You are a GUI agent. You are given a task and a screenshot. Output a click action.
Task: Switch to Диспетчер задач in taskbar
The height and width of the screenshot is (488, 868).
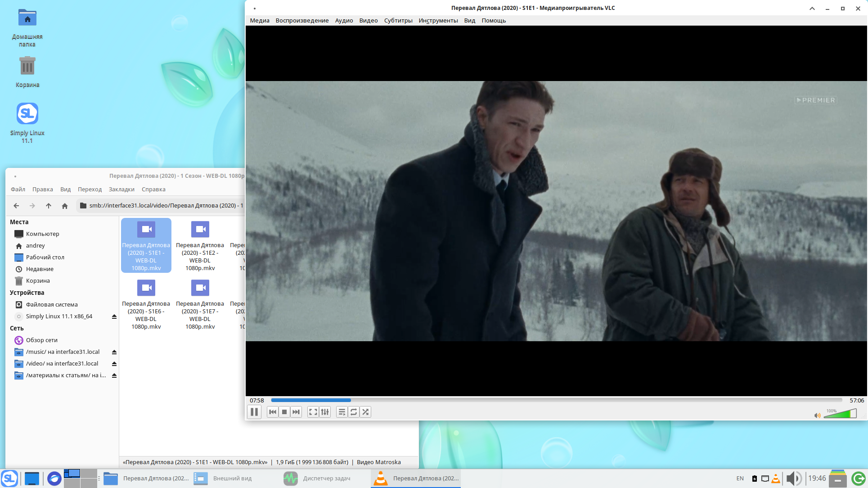(x=318, y=478)
